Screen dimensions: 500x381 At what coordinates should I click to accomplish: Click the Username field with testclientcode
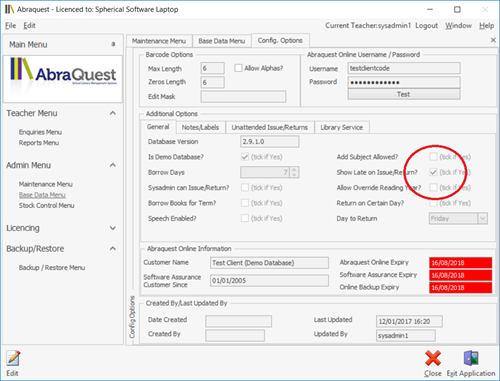click(404, 68)
